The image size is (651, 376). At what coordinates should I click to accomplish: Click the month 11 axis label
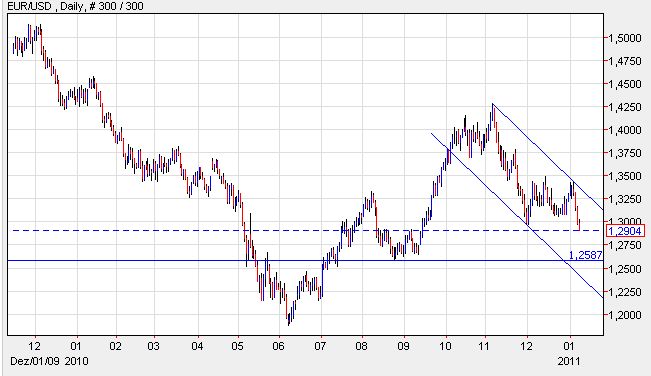point(484,346)
